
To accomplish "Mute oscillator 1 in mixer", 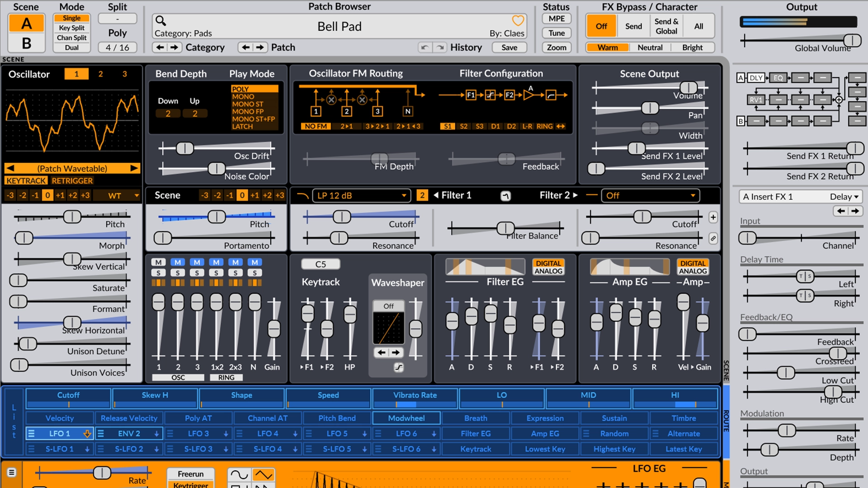I will [158, 263].
